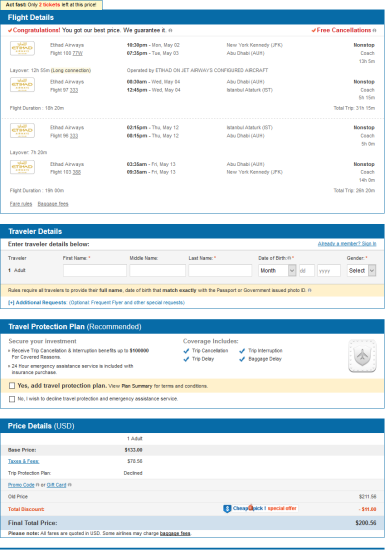Image resolution: width=385 pixels, height=550 pixels.
Task: Click the Trip Interruption coverage item
Action: (x=261, y=350)
